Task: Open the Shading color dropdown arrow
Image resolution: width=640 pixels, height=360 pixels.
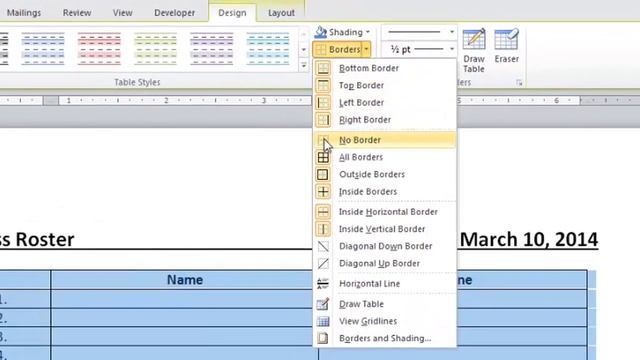Action: [x=368, y=32]
